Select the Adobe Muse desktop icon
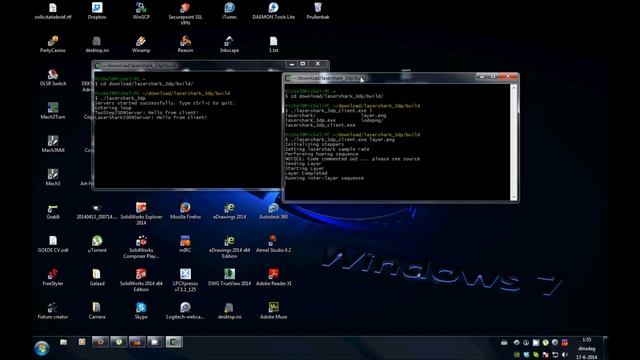The height and width of the screenshot is (360, 640). click(273, 311)
